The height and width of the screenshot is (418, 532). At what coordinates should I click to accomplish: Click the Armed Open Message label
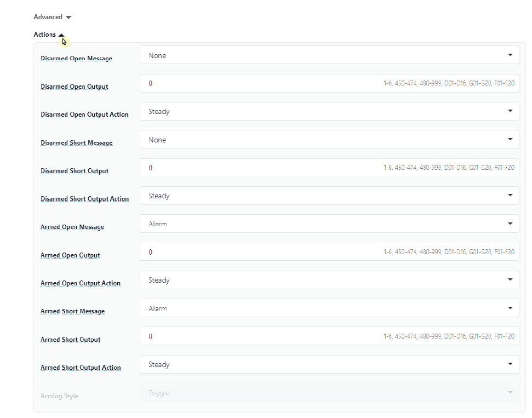pos(72,227)
